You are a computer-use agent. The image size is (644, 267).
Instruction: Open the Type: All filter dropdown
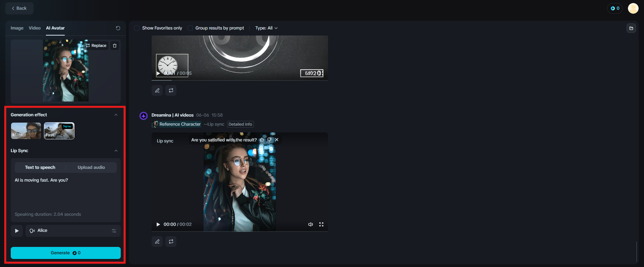tap(266, 28)
